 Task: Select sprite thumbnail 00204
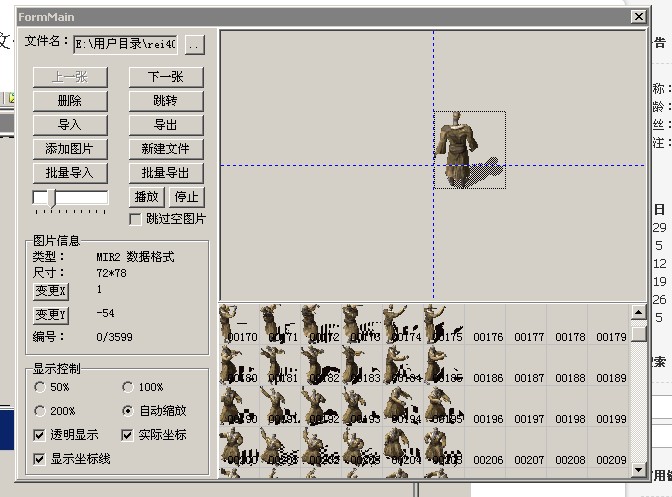pyautogui.click(x=403, y=447)
